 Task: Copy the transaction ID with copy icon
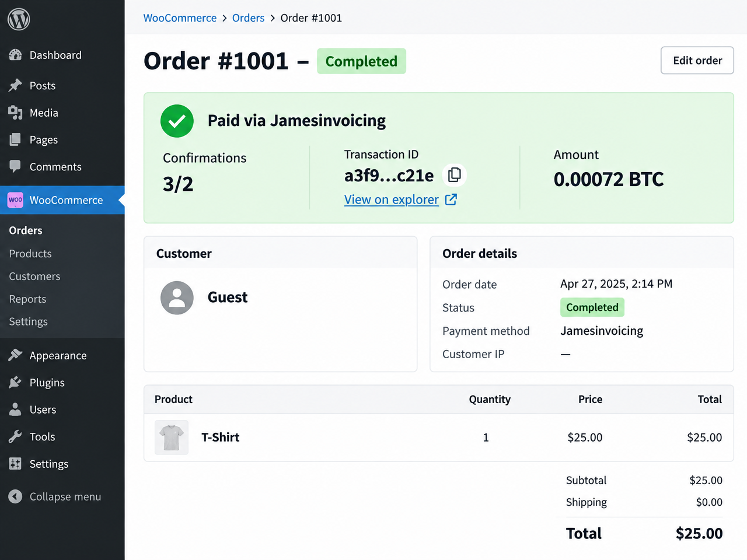click(x=455, y=175)
